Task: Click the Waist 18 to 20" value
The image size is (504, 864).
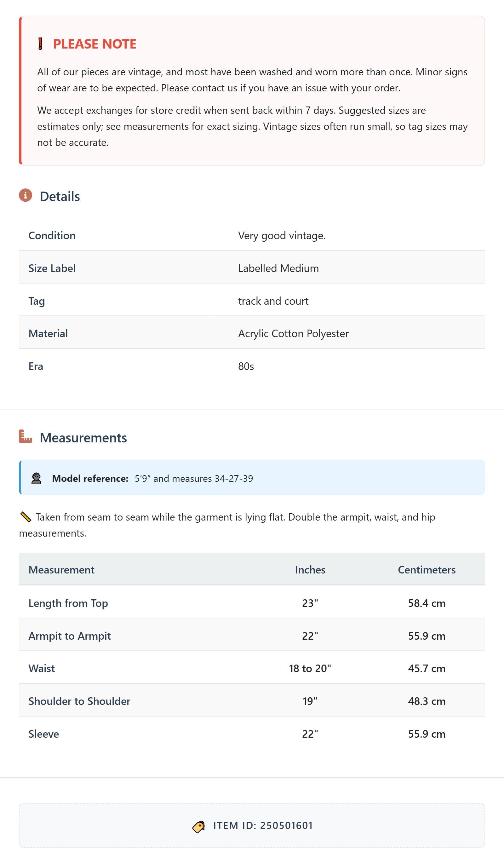Action: [310, 669]
